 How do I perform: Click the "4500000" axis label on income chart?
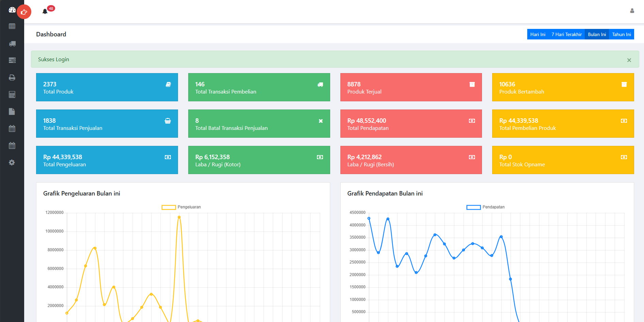coord(357,213)
